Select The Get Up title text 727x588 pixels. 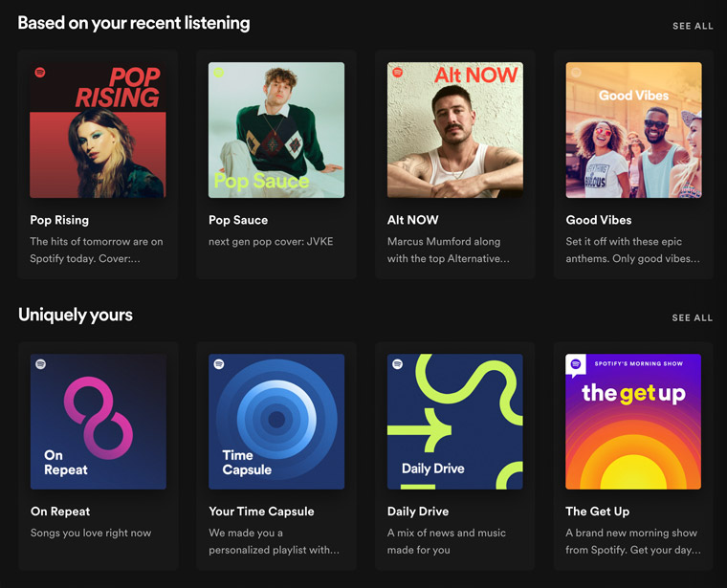coord(598,512)
